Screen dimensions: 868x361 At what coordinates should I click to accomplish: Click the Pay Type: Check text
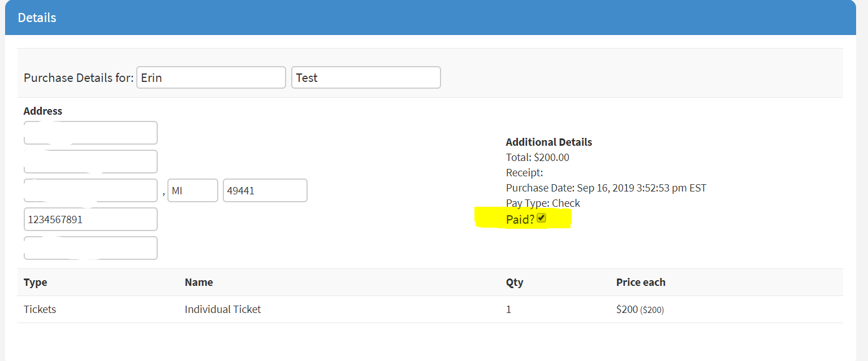pos(543,203)
